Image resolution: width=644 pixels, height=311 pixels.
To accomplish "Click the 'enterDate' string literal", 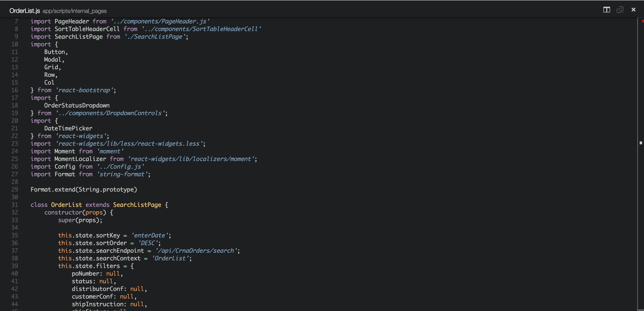I will (150, 235).
